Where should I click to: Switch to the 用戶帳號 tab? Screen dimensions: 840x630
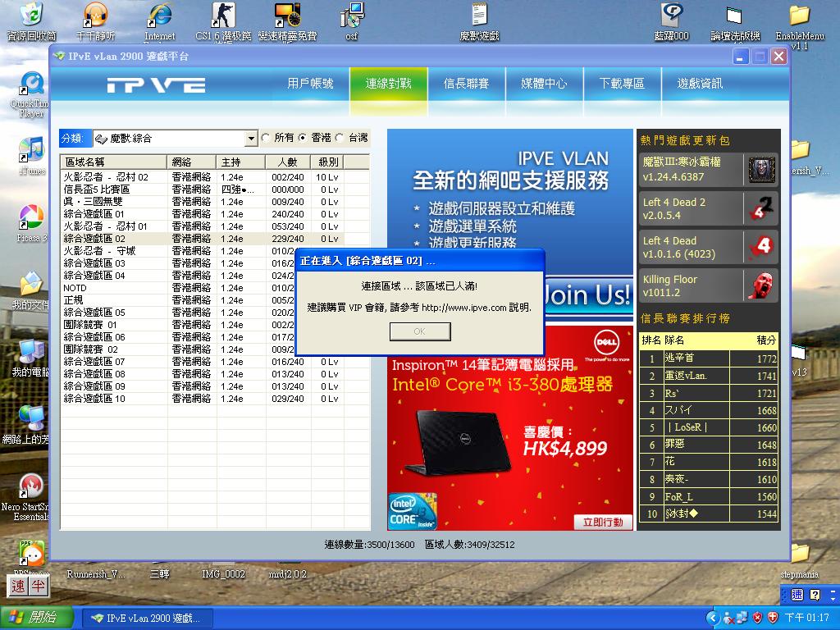pos(310,84)
